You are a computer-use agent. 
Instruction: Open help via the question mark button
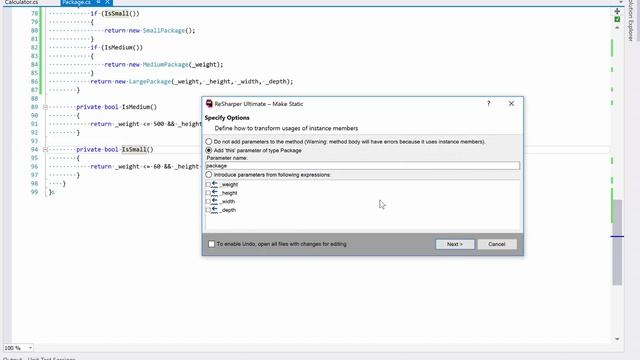pos(489,104)
